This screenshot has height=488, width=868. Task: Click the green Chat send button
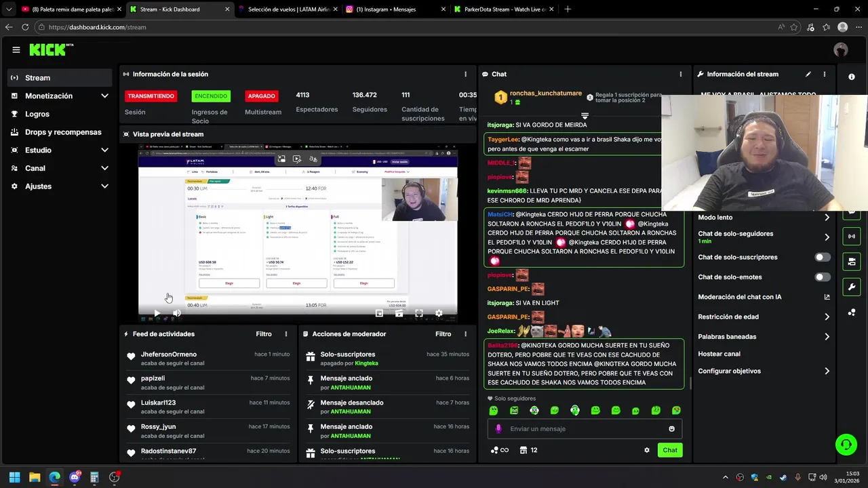click(670, 450)
